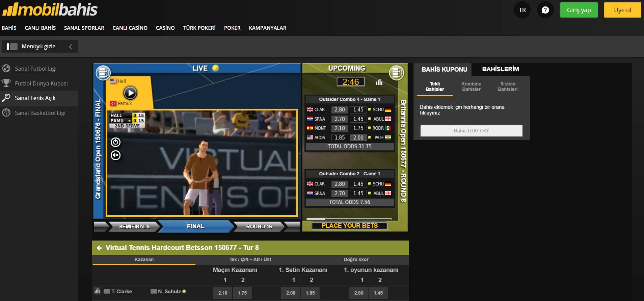The width and height of the screenshot is (644, 301).
Task: Pick RODR odds 1.75 in Outsider Combo 4
Action: pos(358,128)
